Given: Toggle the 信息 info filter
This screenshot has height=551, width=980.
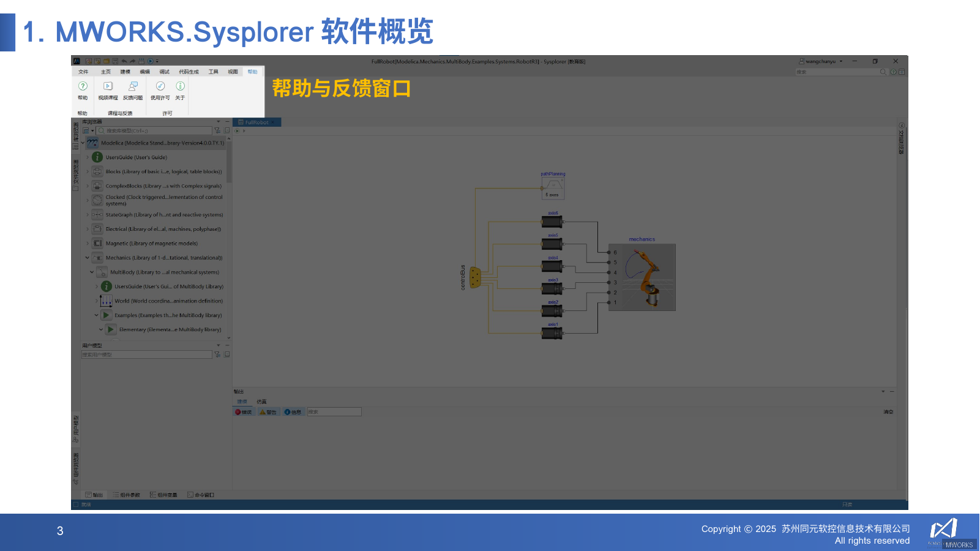Looking at the screenshot, I should 293,411.
